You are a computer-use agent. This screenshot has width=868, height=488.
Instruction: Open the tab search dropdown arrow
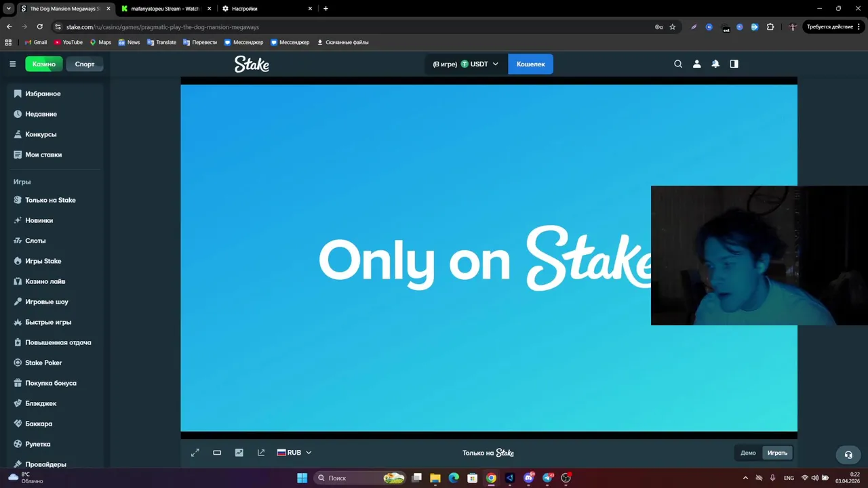coord(9,9)
